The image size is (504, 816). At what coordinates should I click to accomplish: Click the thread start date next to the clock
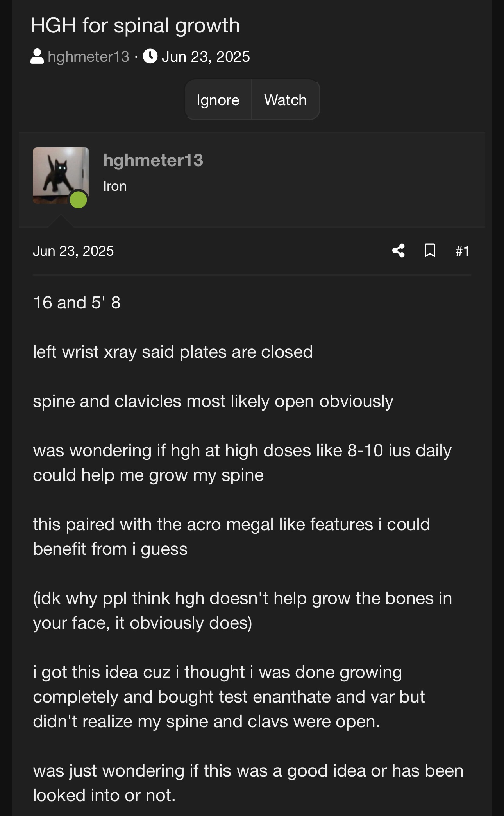click(x=206, y=57)
